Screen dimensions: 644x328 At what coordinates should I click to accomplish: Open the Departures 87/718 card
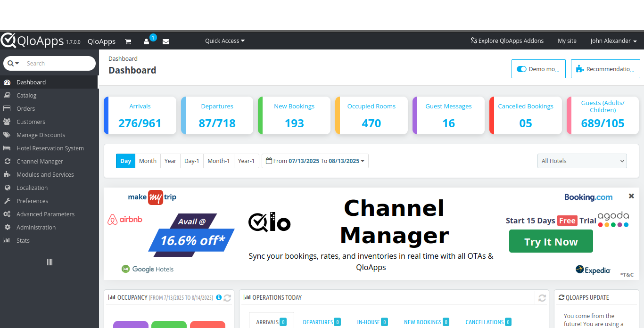click(217, 115)
